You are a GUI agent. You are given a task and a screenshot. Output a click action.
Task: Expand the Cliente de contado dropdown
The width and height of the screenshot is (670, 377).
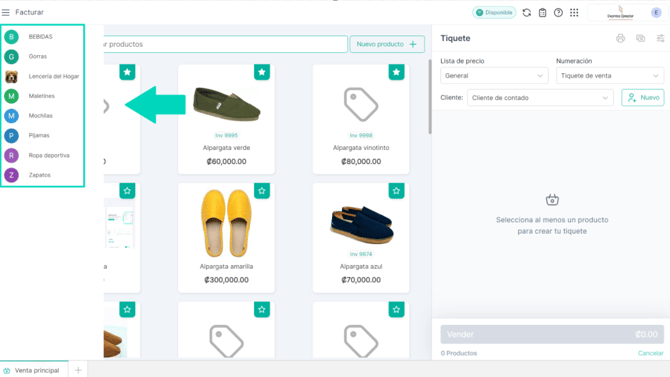pyautogui.click(x=540, y=98)
